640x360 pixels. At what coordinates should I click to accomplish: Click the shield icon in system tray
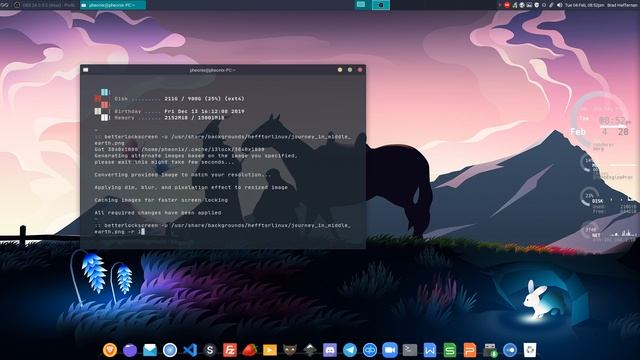537,5
